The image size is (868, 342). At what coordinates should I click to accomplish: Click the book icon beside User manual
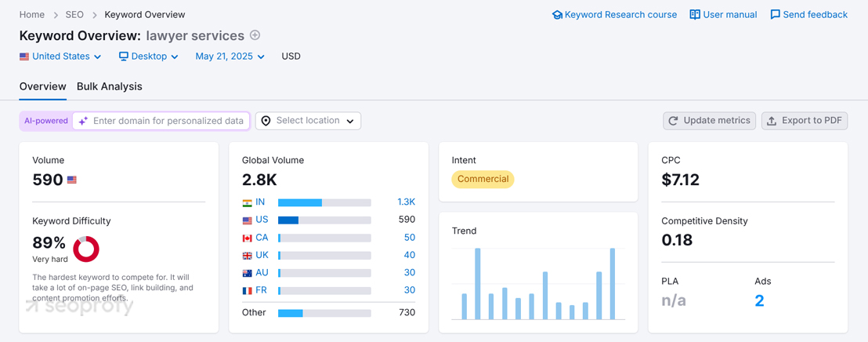pos(695,14)
